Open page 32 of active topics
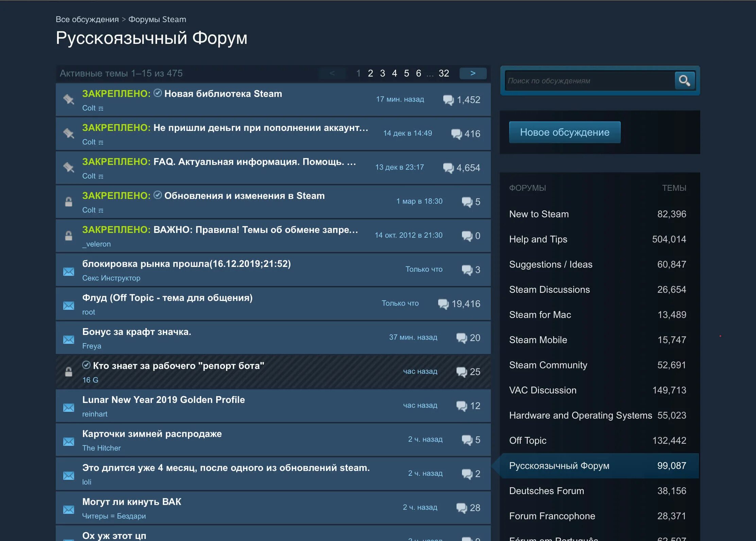Screen dimensions: 756x541 [x=444, y=73]
